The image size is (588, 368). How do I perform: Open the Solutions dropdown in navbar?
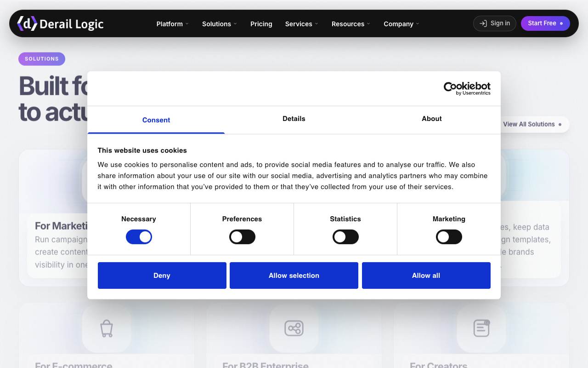click(x=220, y=24)
